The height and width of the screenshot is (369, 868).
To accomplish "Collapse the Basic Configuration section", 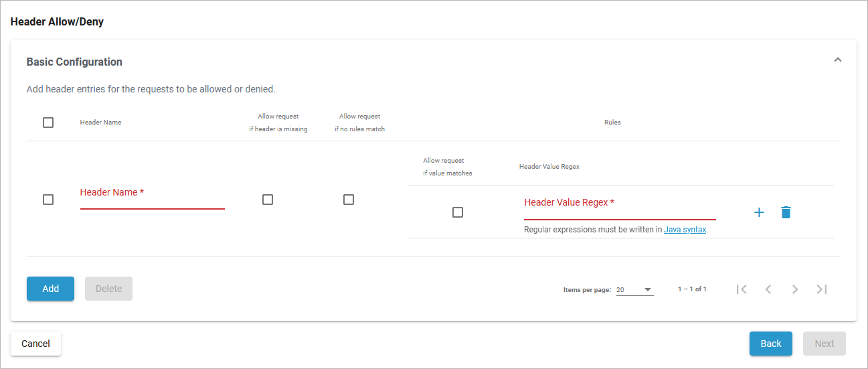I will (837, 60).
